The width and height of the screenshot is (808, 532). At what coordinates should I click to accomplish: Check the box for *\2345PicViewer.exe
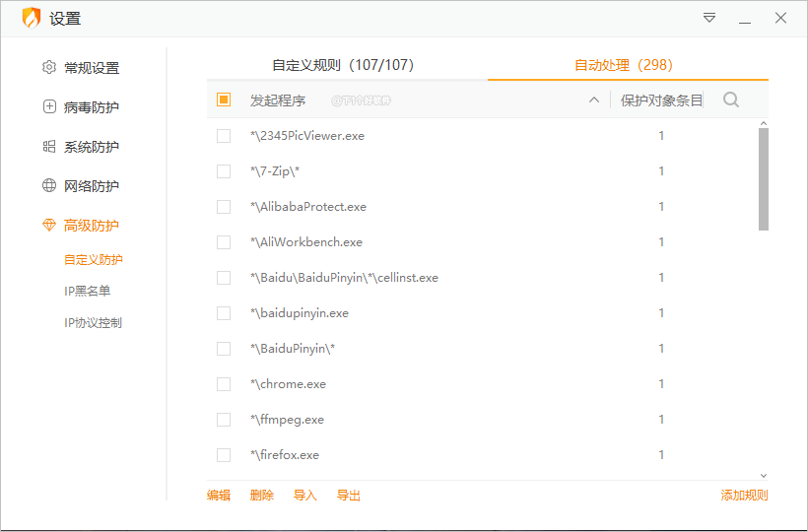point(224,136)
